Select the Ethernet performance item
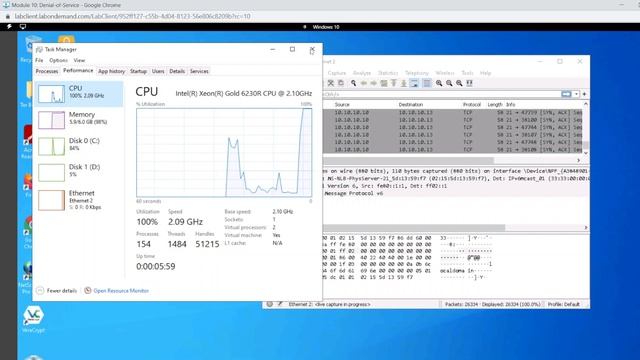The image size is (640, 360). click(79, 200)
